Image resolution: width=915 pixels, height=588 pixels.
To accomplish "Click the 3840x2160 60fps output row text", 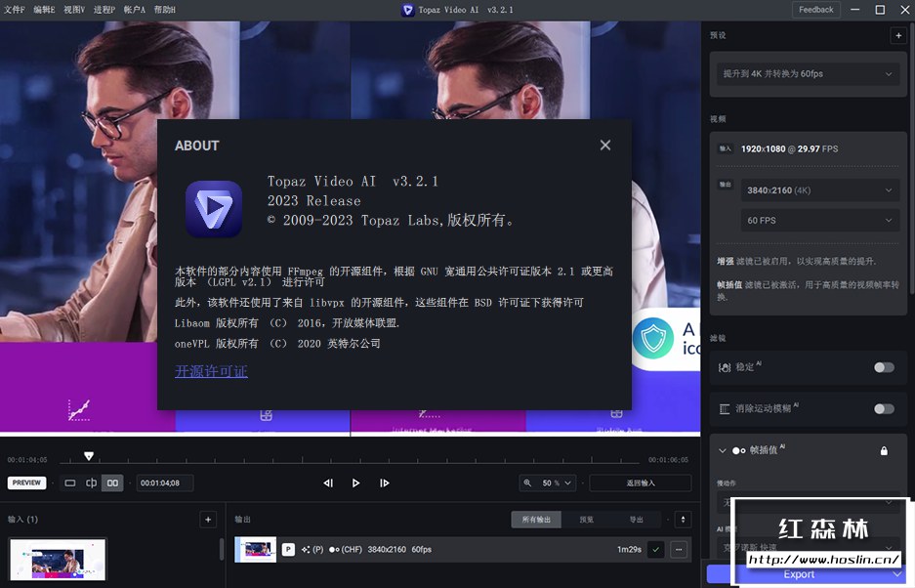I will [x=399, y=550].
